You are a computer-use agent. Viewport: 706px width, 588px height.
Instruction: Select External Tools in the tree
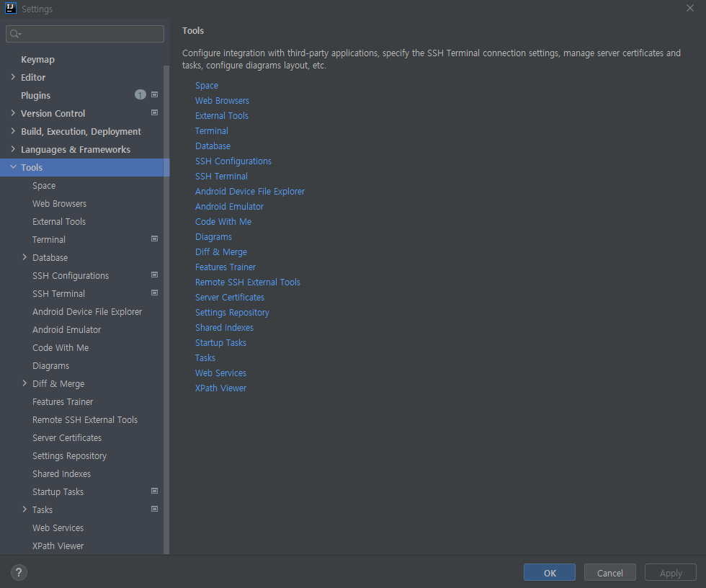click(59, 221)
